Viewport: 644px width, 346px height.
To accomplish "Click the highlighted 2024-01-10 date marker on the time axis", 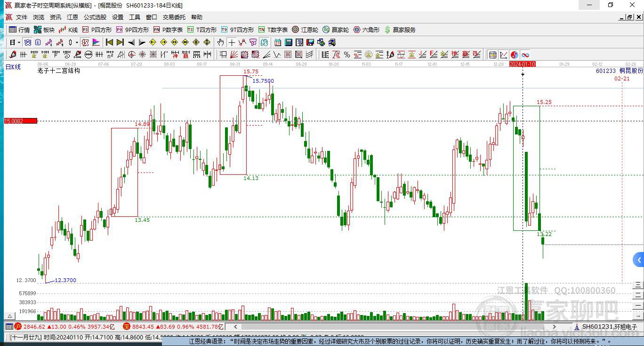I will tap(523, 64).
